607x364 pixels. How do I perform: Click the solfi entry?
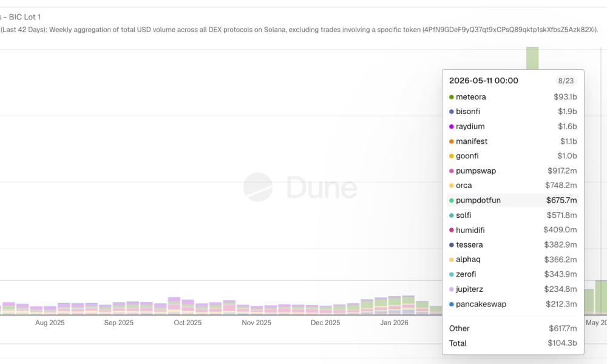point(512,215)
